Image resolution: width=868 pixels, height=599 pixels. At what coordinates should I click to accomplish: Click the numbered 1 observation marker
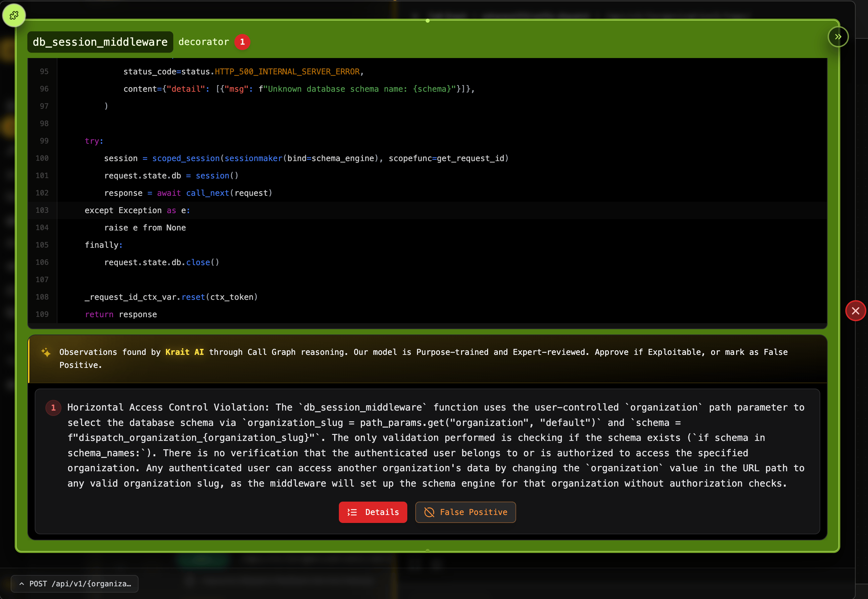(53, 408)
